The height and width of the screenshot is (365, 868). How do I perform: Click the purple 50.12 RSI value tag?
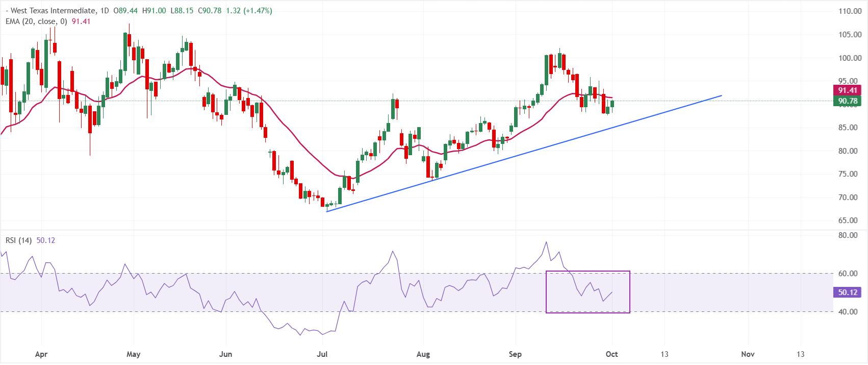pos(847,293)
